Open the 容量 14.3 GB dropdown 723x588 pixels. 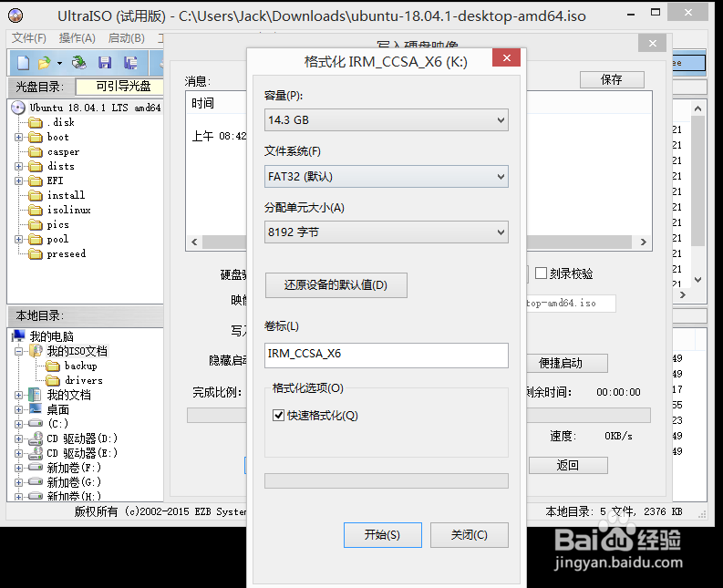(x=387, y=120)
